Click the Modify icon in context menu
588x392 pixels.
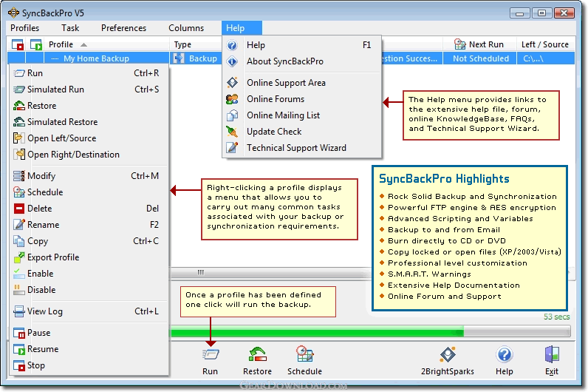pos(19,176)
